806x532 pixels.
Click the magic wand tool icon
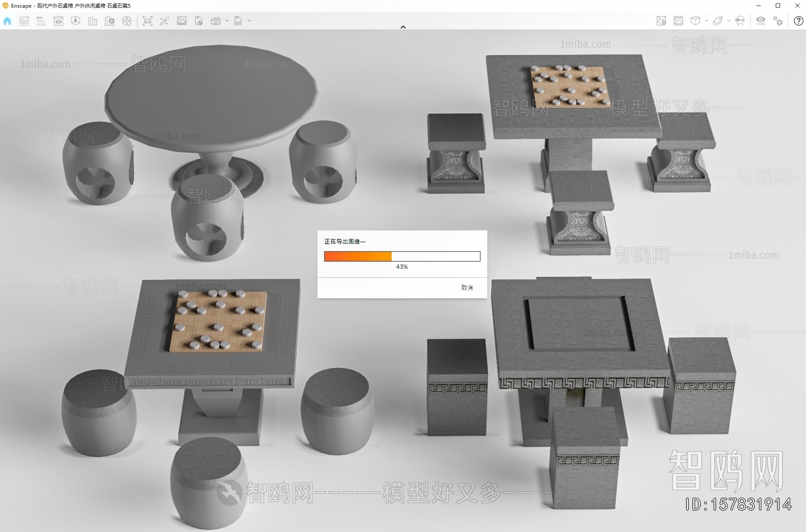pyautogui.click(x=164, y=21)
